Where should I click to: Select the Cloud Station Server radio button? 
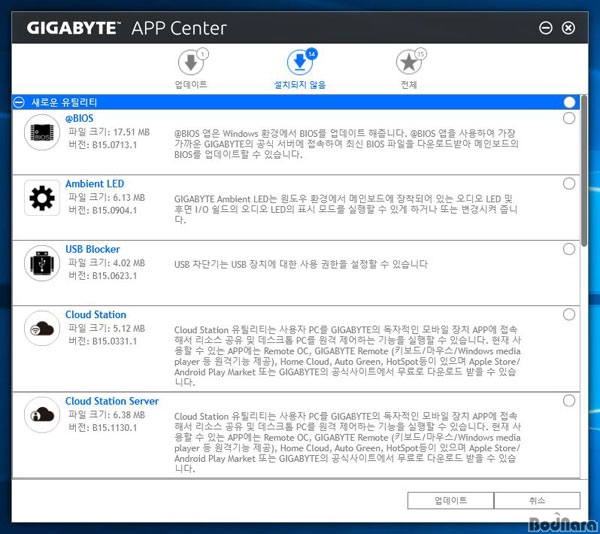tap(569, 401)
